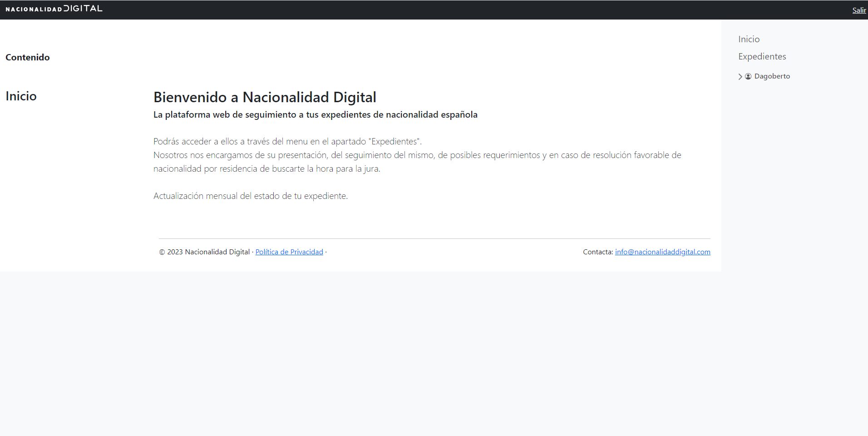Image resolution: width=868 pixels, height=436 pixels.
Task: Click the paragraph mentioning apartado "Expedientes"
Action: click(288, 141)
